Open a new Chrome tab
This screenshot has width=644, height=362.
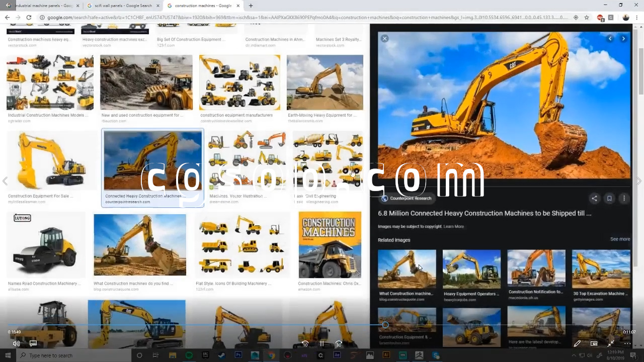(251, 6)
